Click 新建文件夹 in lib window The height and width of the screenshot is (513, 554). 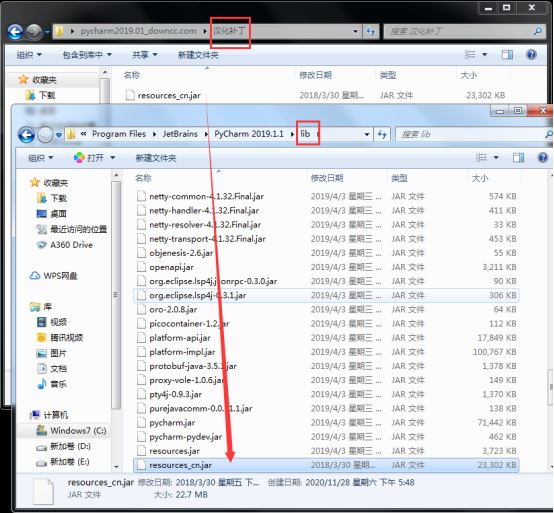156,158
